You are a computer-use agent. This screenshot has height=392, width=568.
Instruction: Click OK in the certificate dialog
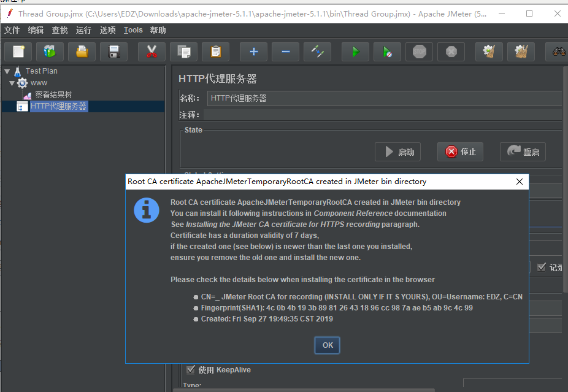pos(327,345)
